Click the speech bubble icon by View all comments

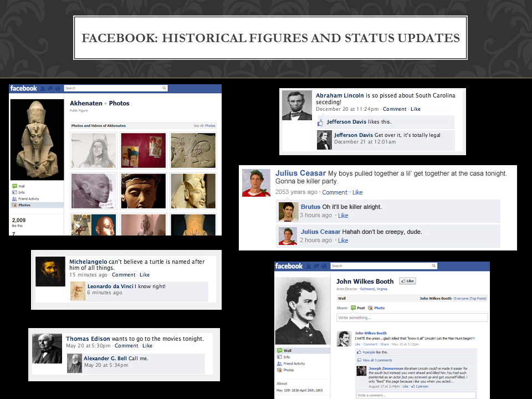[x=359, y=360]
